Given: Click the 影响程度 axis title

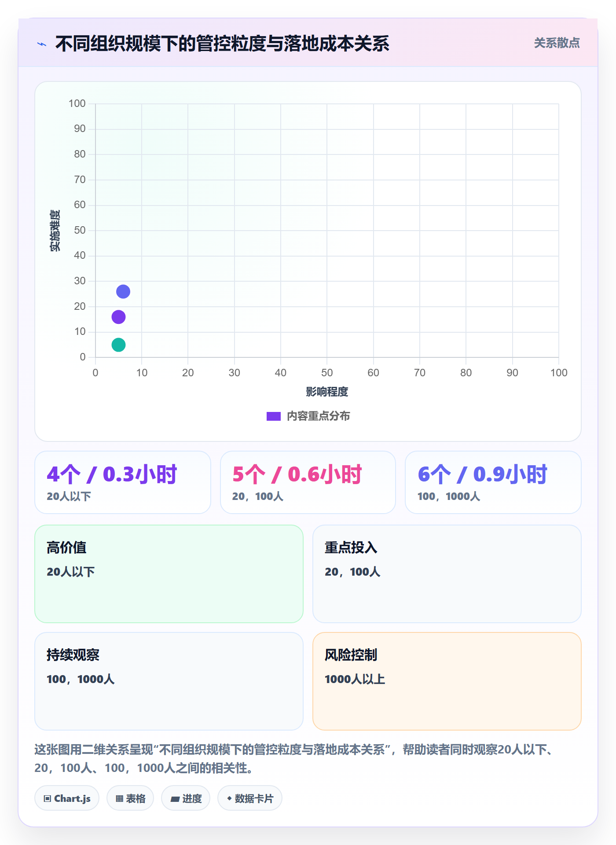Looking at the screenshot, I should point(327,392).
